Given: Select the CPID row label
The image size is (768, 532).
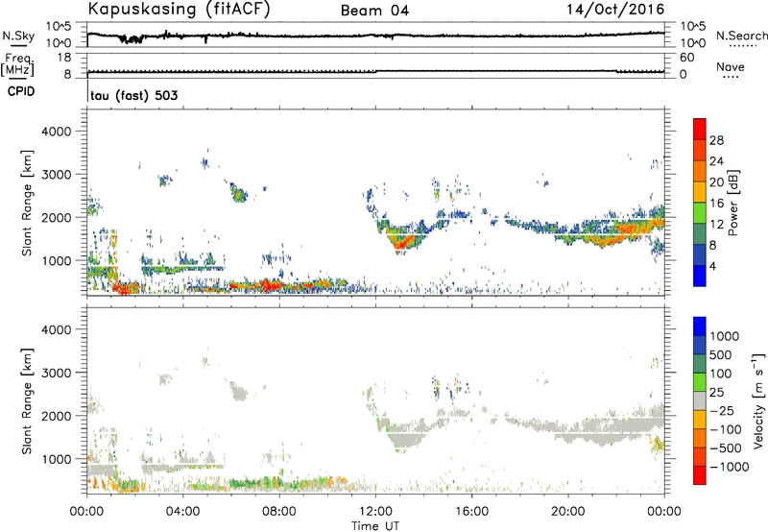Looking at the screenshot, I should [21, 91].
